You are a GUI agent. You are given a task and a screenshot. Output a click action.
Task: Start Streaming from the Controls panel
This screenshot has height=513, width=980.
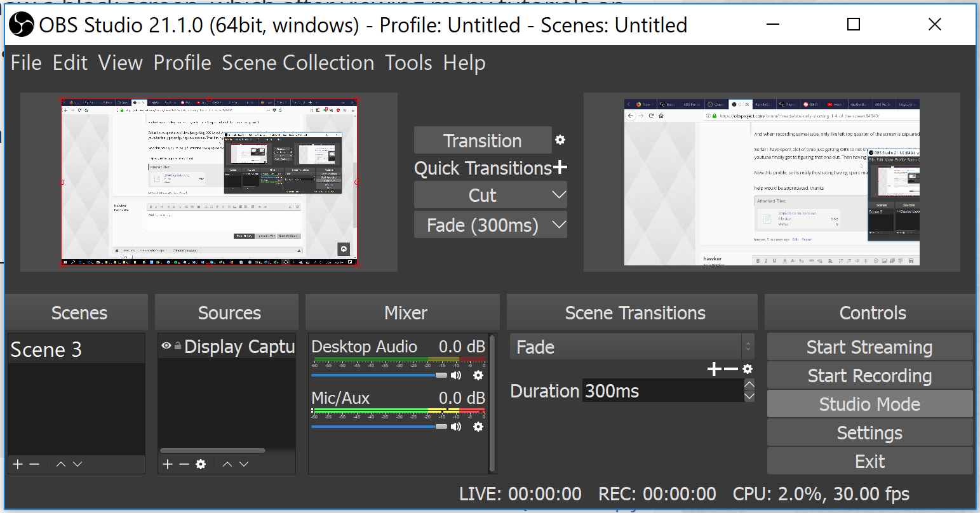coord(869,347)
